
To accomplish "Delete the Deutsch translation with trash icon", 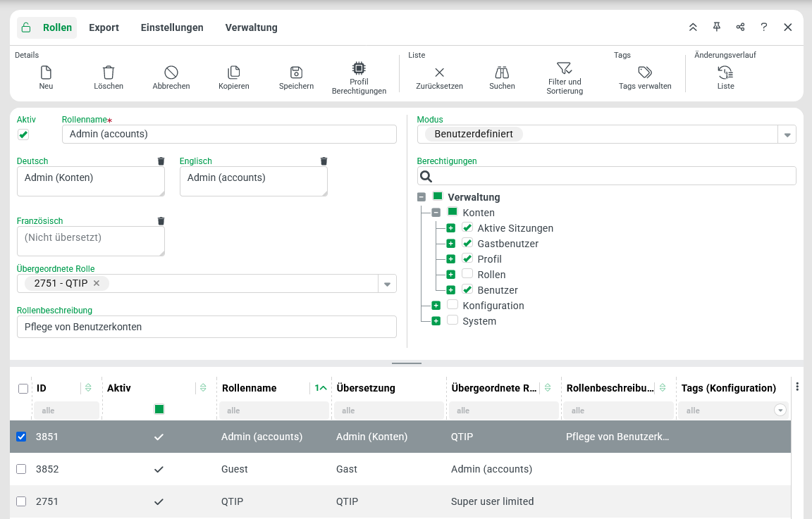I will pos(161,161).
